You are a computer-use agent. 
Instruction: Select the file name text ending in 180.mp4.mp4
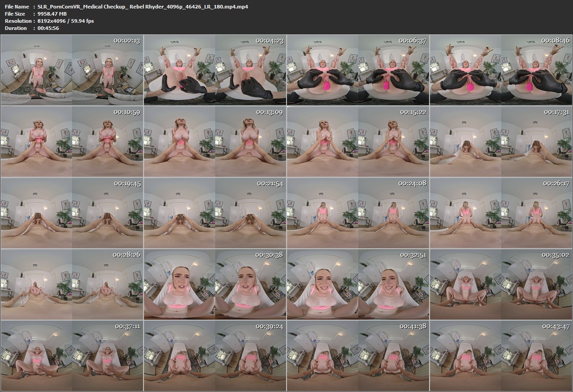(x=143, y=7)
